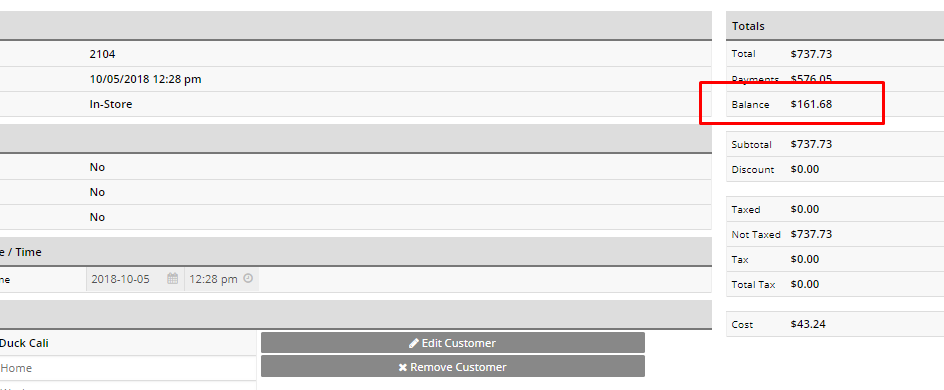Select the Subtotal $737.73 row
Image resolution: width=944 pixels, height=390 pixels.
click(x=835, y=144)
